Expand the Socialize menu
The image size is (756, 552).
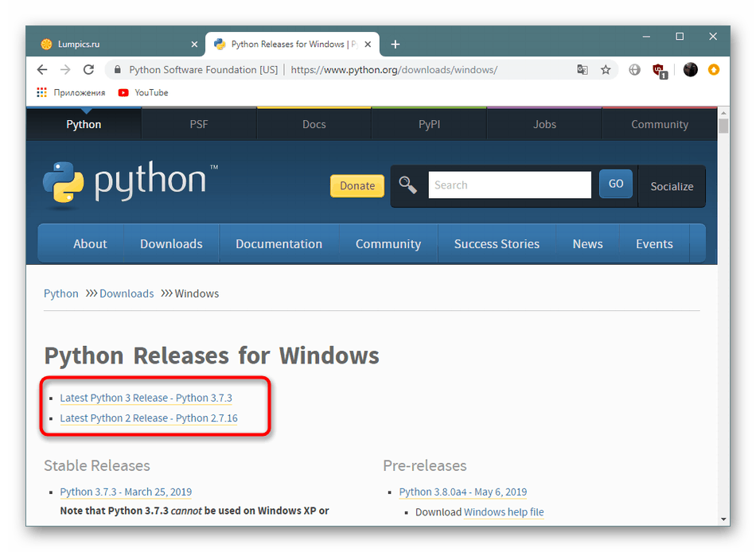click(672, 187)
